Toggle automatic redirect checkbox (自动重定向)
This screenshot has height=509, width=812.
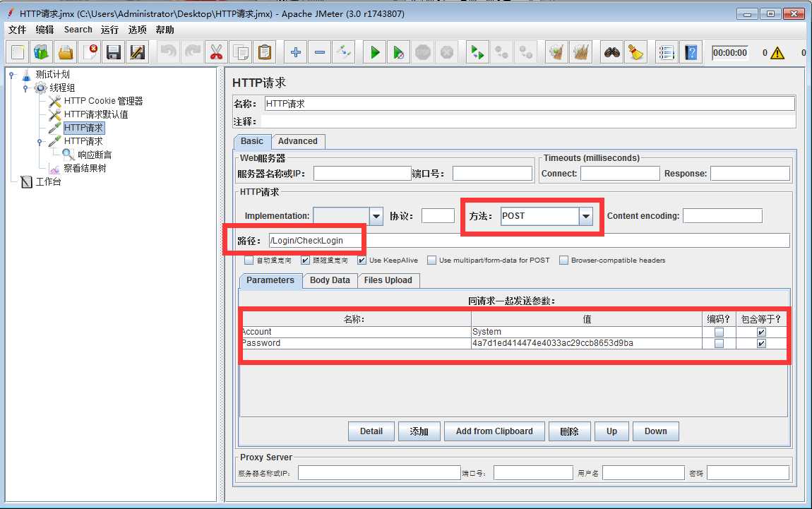pyautogui.click(x=249, y=260)
